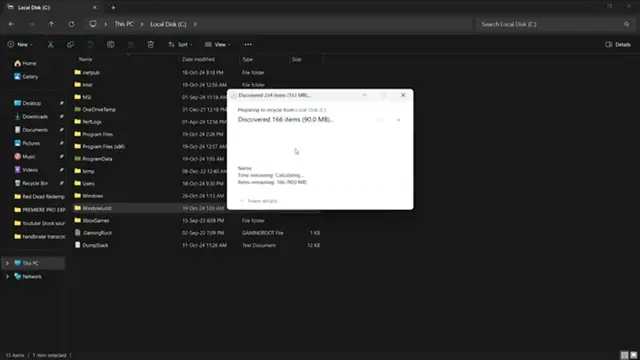Switch to details list view in status bar
This screenshot has height=360, width=640.
tap(624, 355)
